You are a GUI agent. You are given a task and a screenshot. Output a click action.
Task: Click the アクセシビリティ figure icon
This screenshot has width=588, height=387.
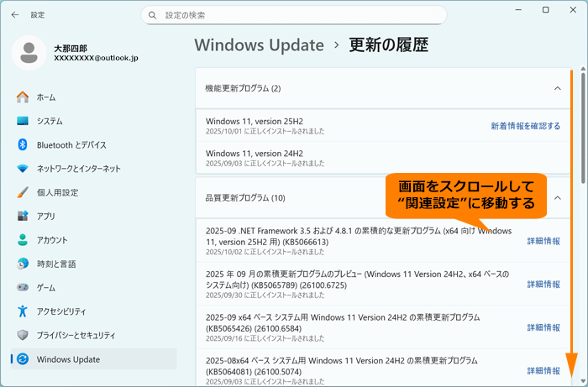click(x=23, y=311)
